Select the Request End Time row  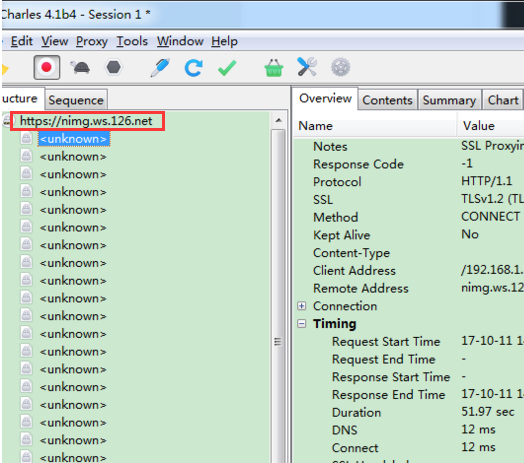click(x=409, y=359)
